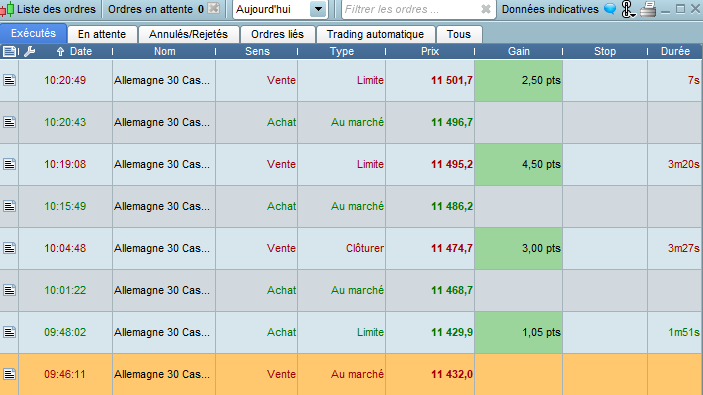
Task: Sort by Gain column header
Action: coord(519,52)
